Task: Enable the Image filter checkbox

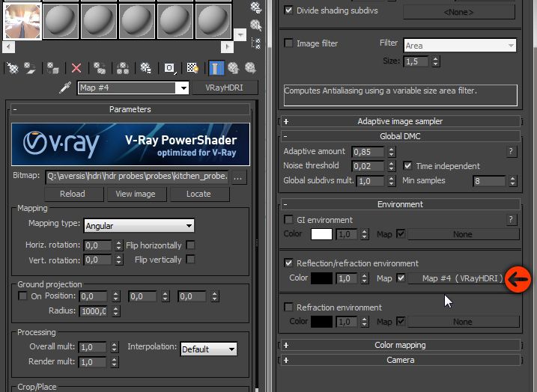Action: 288,43
